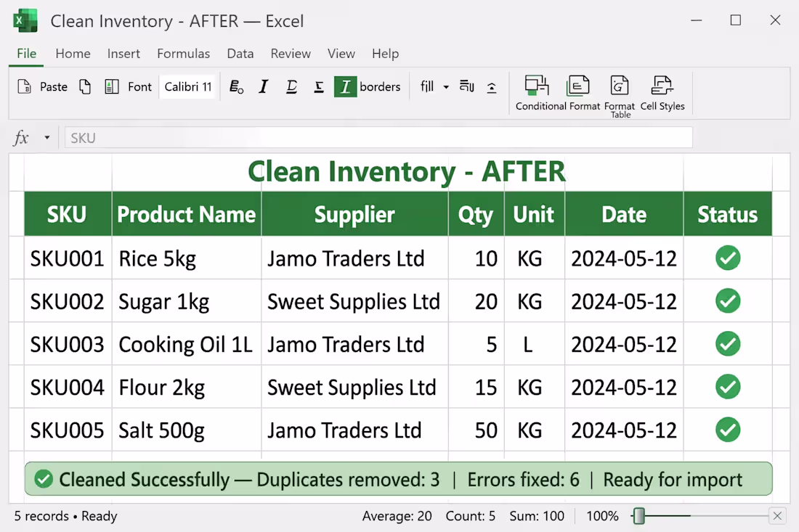Click the wrap text icon after fill
This screenshot has width=799, height=532.
click(467, 86)
